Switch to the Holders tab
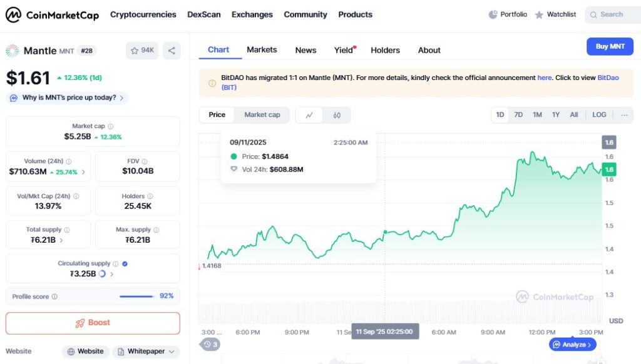The width and height of the screenshot is (641, 364). tap(385, 50)
